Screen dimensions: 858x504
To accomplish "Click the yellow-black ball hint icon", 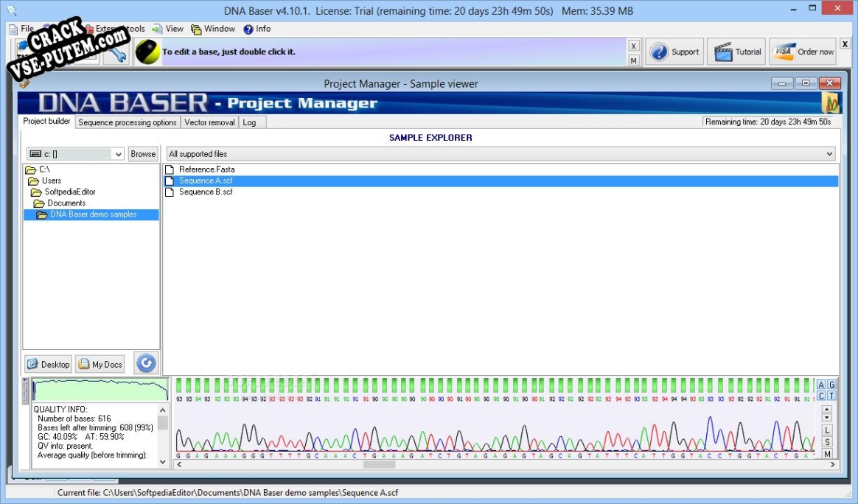I will (147, 52).
